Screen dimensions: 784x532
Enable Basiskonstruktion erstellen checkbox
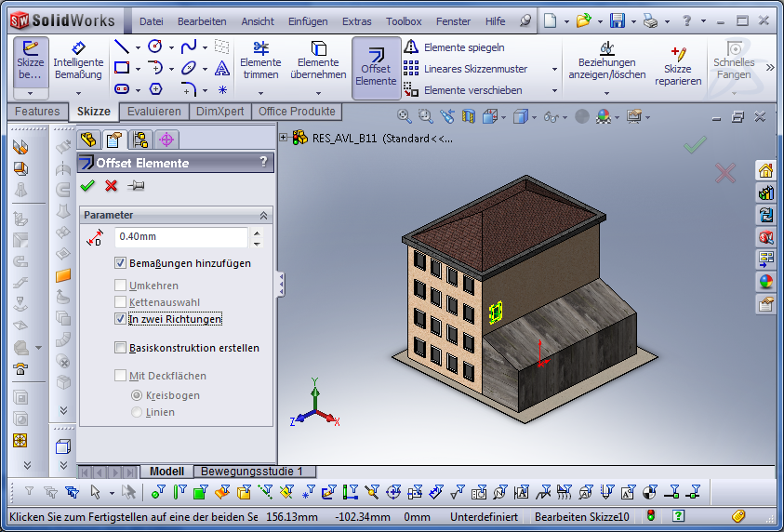pyautogui.click(x=120, y=348)
